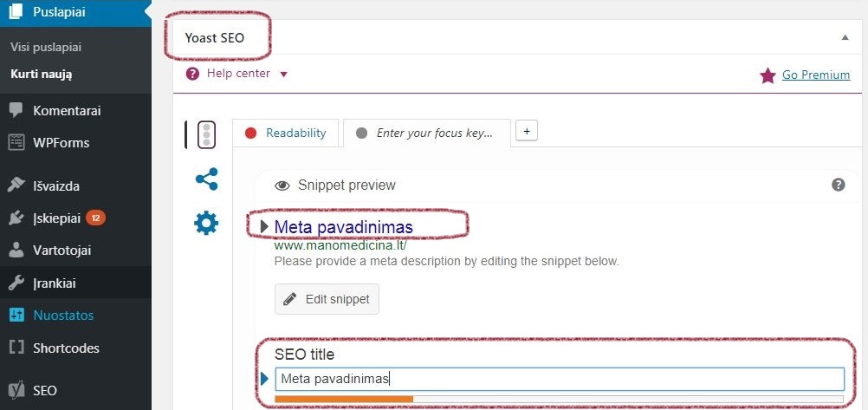The width and height of the screenshot is (868, 410).
Task: Open the Go Premium link
Action: coord(816,75)
